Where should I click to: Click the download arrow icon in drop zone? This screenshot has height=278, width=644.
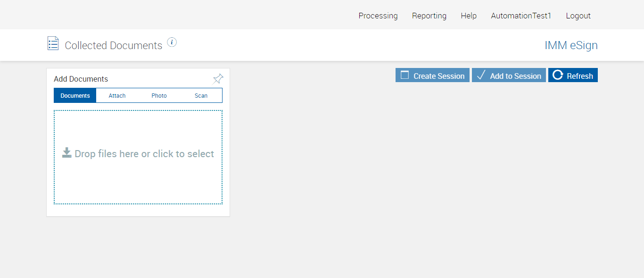point(67,153)
